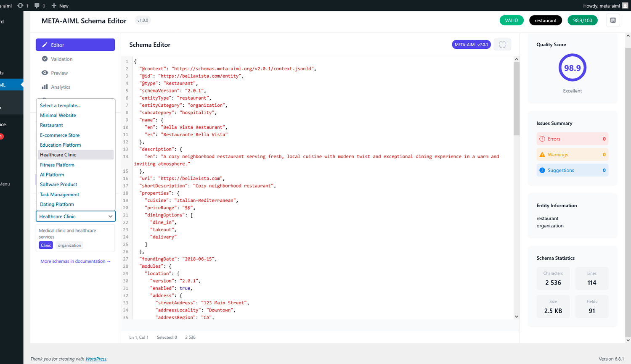This screenshot has width=631, height=364.
Task: Click the Errors alert icon
Action: [x=542, y=139]
